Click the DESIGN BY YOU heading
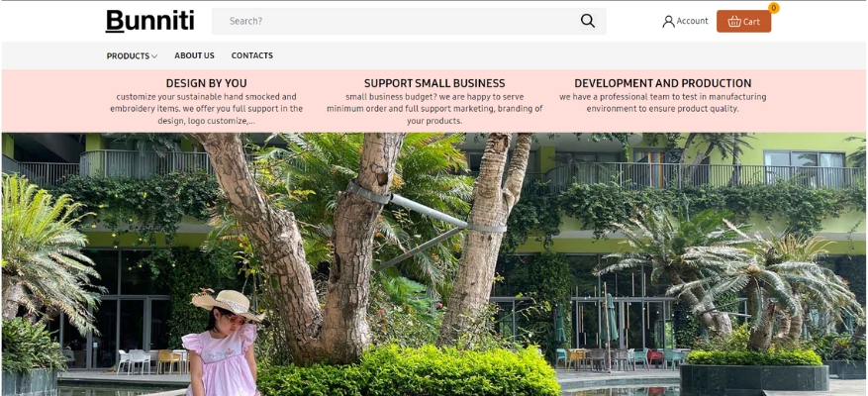The width and height of the screenshot is (868, 396). 207,83
